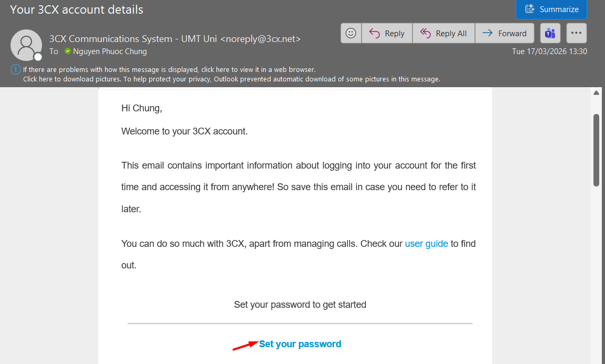
Task: Open contact card for Nguyen Phuoc Chung
Action: [110, 51]
